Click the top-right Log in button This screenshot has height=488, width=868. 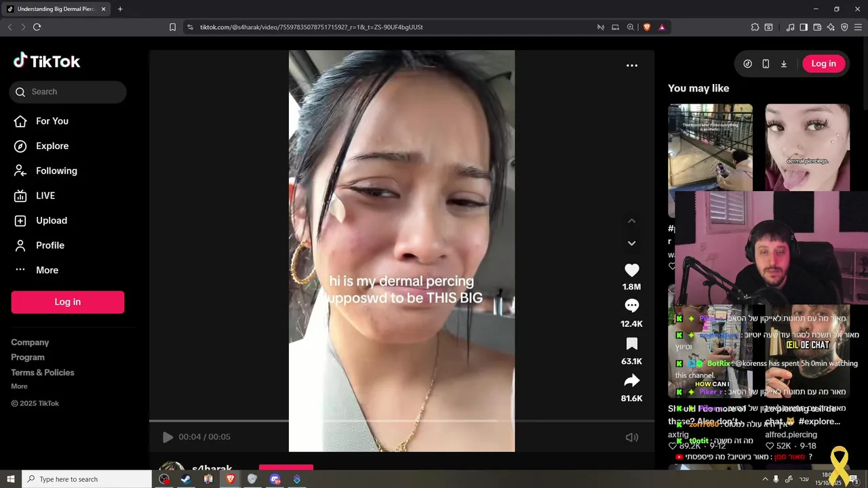click(x=824, y=64)
